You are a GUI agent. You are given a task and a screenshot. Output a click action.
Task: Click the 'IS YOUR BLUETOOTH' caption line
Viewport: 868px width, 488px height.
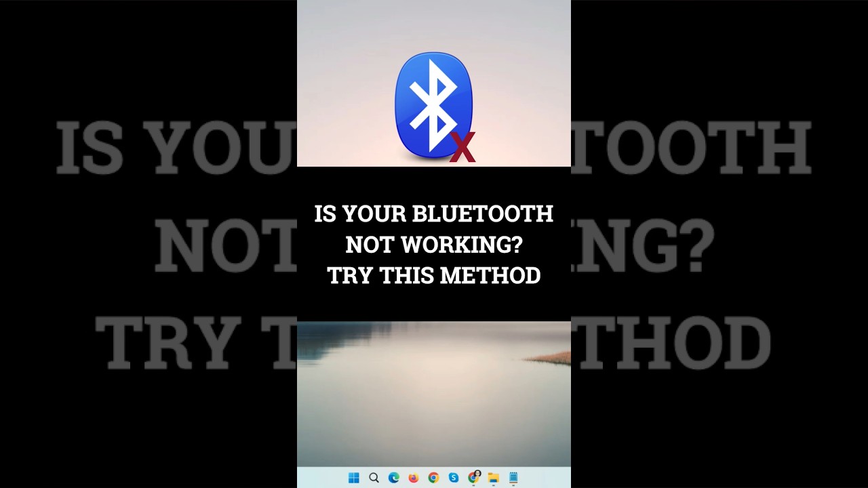[x=434, y=214]
